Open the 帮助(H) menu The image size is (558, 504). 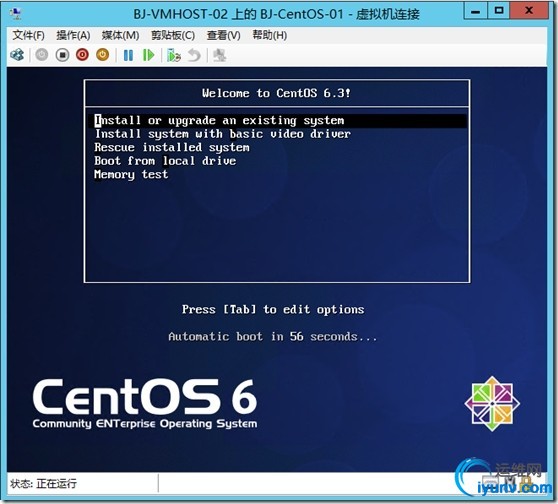pos(270,35)
